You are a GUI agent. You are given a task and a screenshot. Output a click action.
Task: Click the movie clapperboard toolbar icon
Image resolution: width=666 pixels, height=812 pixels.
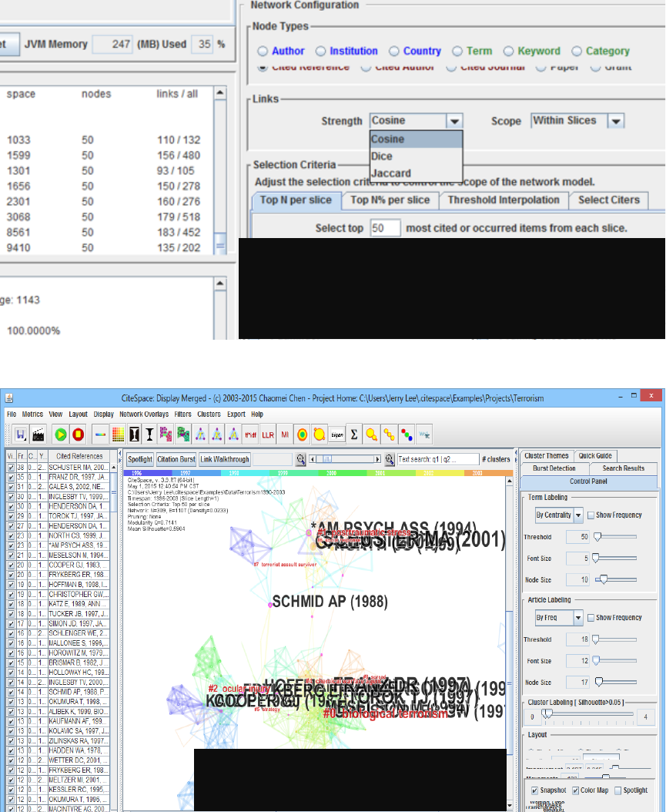coord(38,435)
